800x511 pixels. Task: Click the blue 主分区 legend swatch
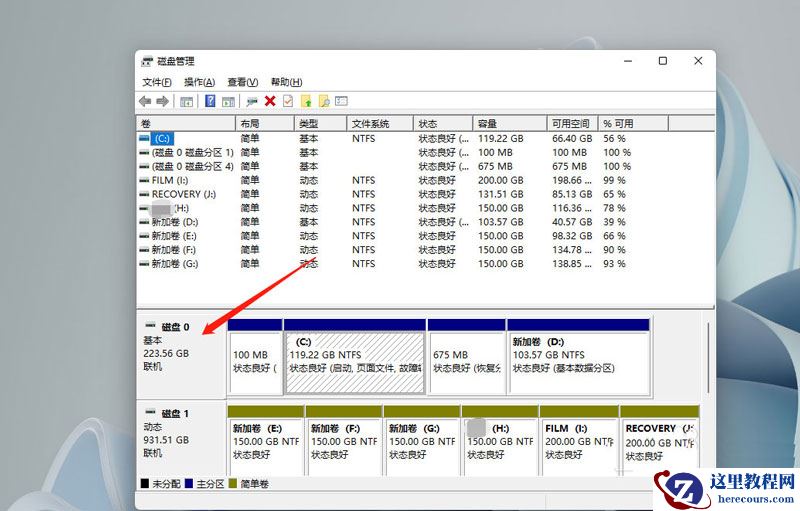coord(189,483)
